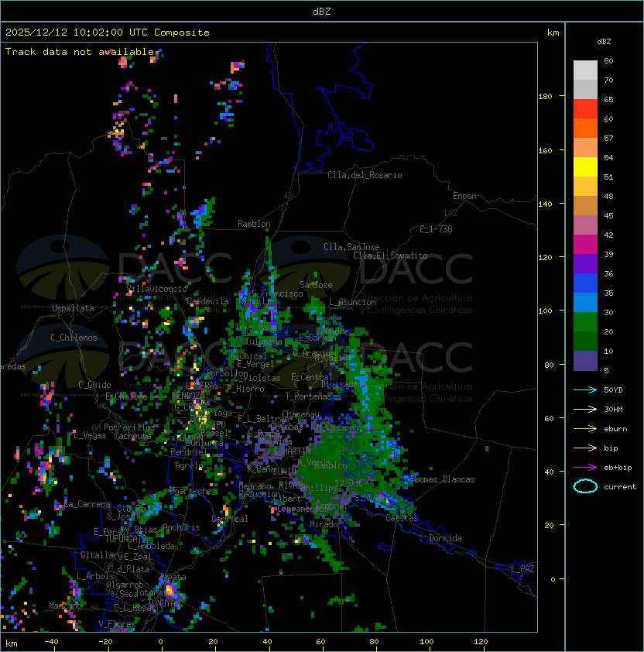
Task: Select the bright yellow 51-54 dBZ swatch
Action: click(585, 167)
